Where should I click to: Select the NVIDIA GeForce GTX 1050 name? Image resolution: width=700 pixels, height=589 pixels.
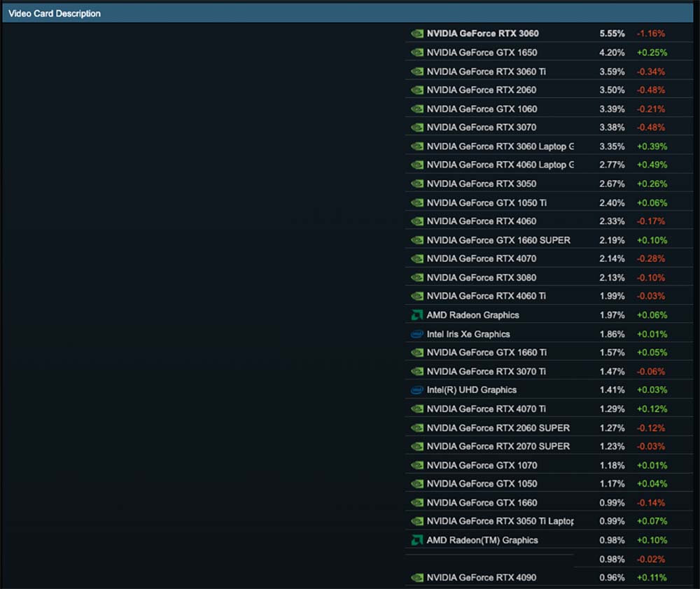coord(482,484)
